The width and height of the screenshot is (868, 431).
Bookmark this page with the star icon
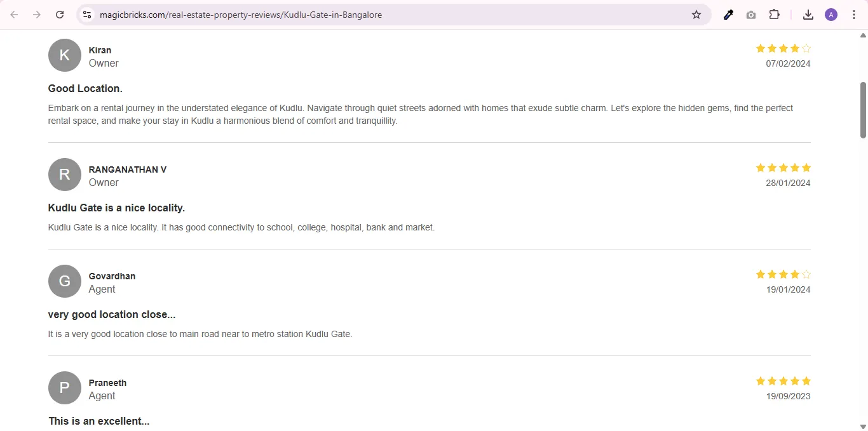click(696, 14)
